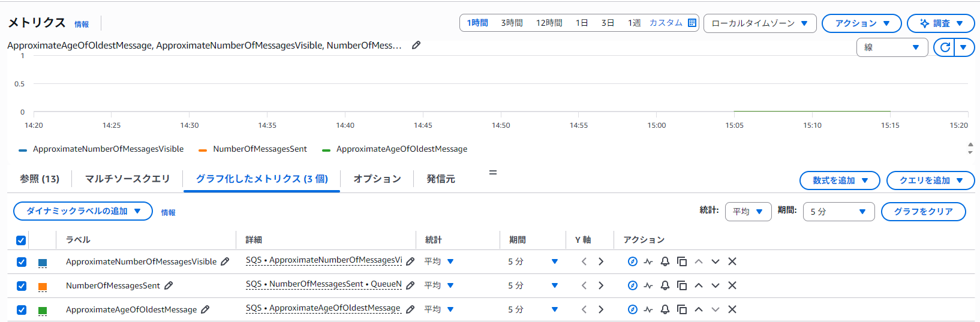980x322 pixels.
Task: Select the 3時間 time range
Action: pyautogui.click(x=512, y=23)
